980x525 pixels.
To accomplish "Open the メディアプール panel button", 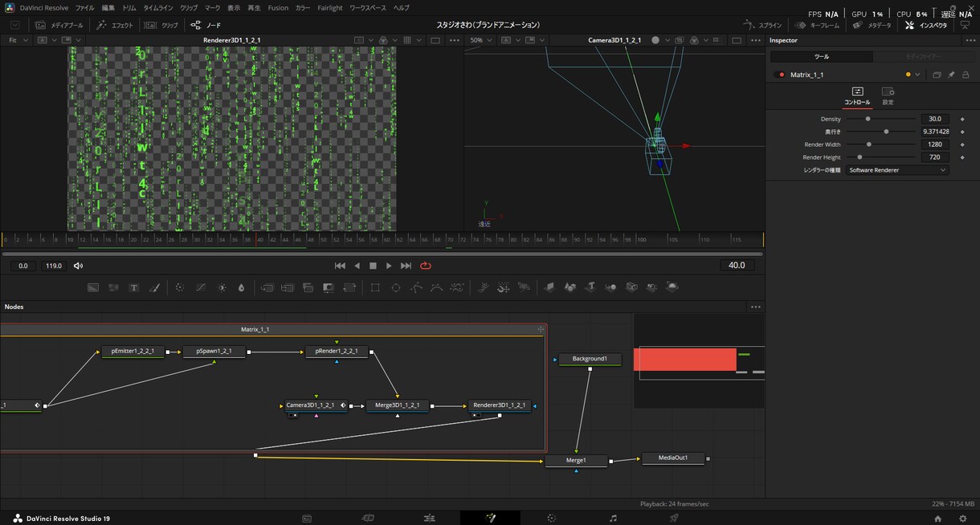I will pos(59,25).
